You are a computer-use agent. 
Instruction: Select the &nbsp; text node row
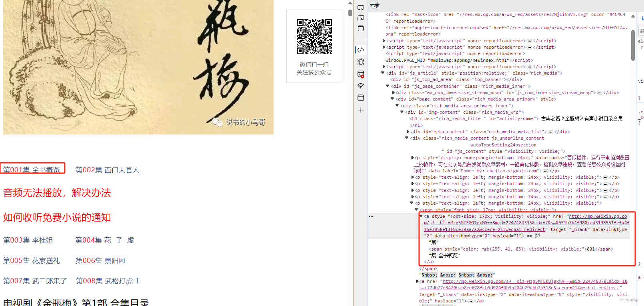pos(457,275)
